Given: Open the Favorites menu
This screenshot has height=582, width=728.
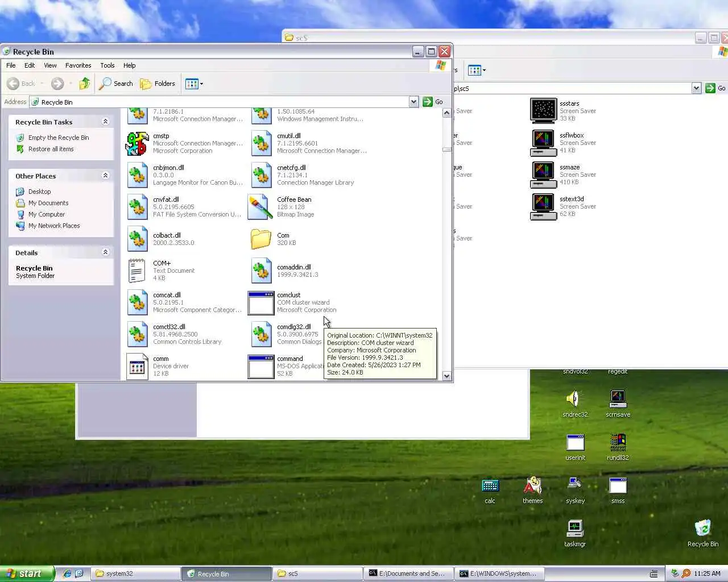Looking at the screenshot, I should (x=78, y=65).
